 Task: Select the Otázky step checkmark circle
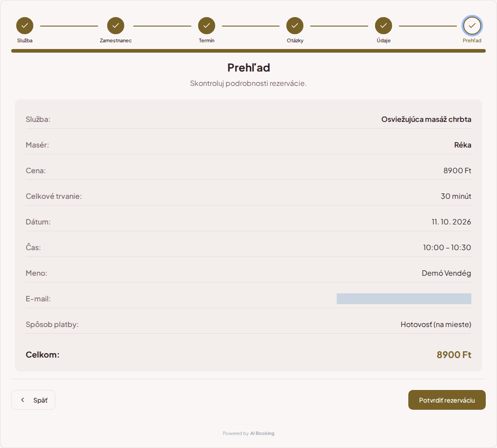coord(295,26)
